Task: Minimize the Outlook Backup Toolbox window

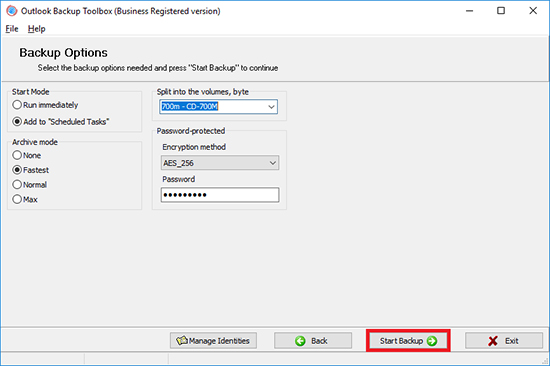Action: pos(469,11)
